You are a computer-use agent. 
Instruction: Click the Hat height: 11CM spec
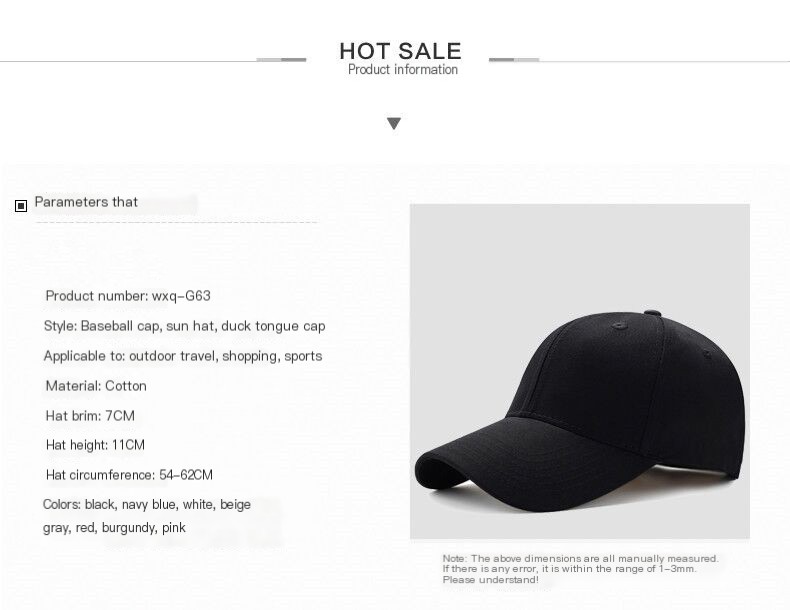pos(95,445)
